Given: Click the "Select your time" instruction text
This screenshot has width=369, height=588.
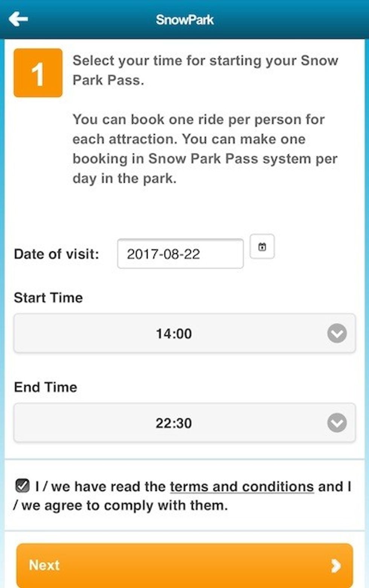Looking at the screenshot, I should (x=205, y=70).
